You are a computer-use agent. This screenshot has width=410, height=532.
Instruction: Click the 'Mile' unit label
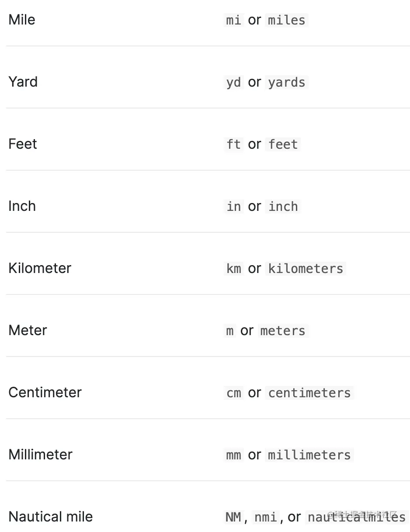pyautogui.click(x=22, y=20)
